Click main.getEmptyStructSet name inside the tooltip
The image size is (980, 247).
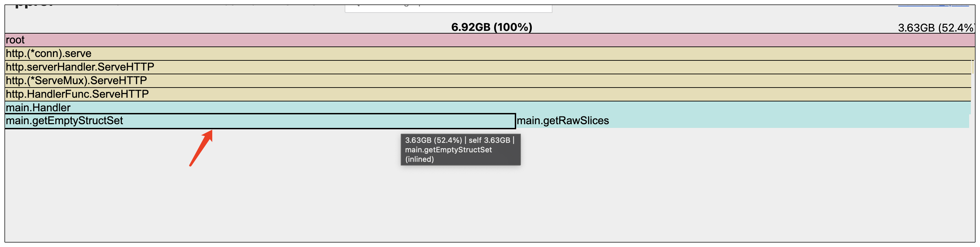click(448, 150)
